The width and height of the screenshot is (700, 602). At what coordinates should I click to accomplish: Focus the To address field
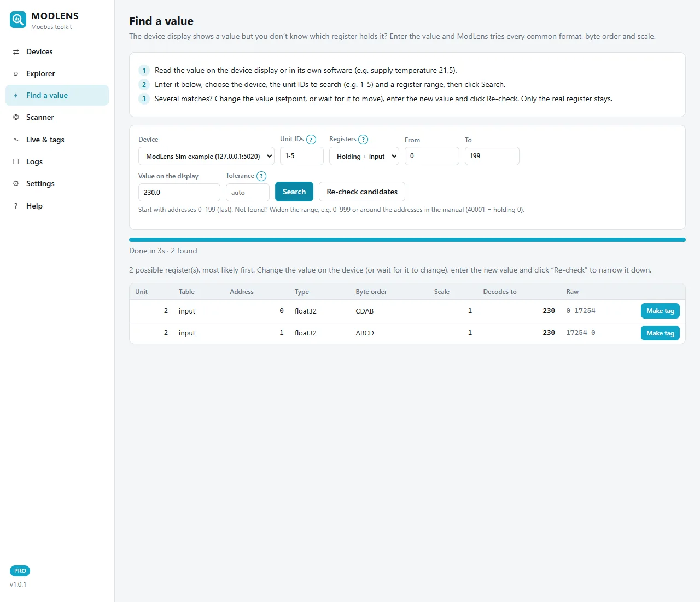click(492, 156)
